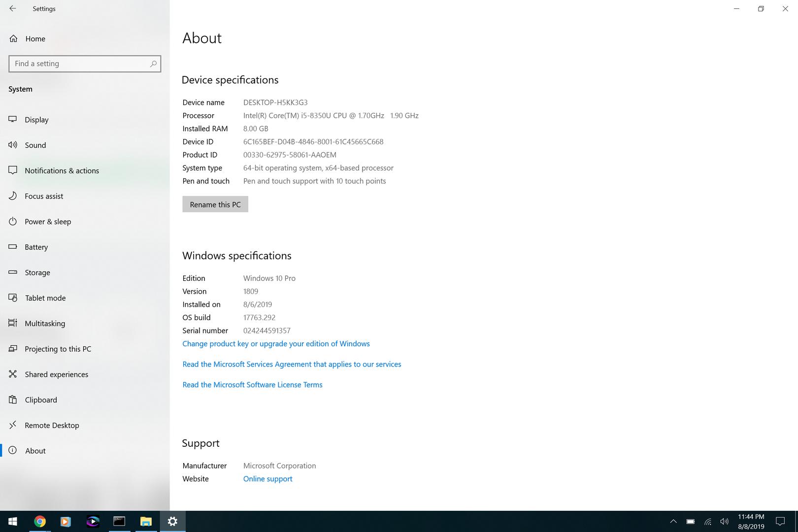Open Storage settings icon

13,272
